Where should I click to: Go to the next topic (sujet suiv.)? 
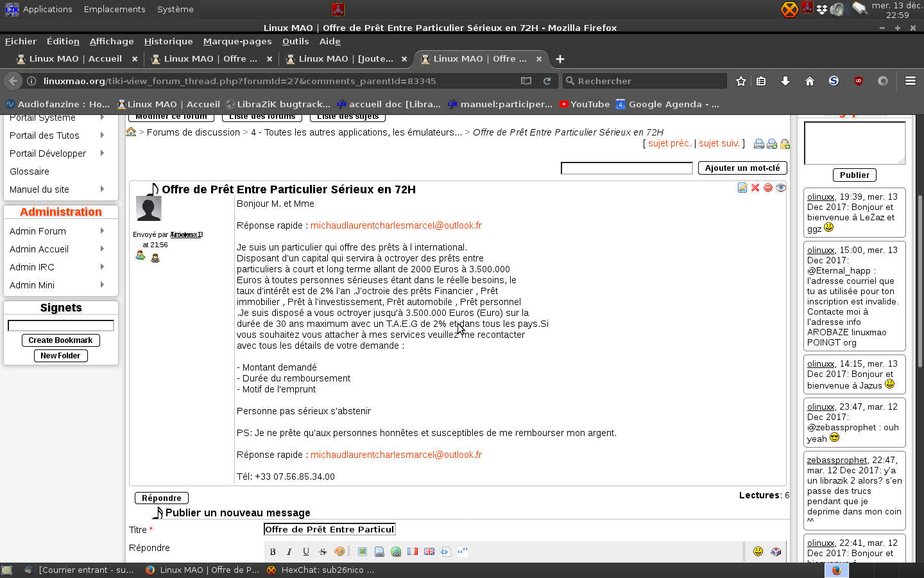click(719, 143)
